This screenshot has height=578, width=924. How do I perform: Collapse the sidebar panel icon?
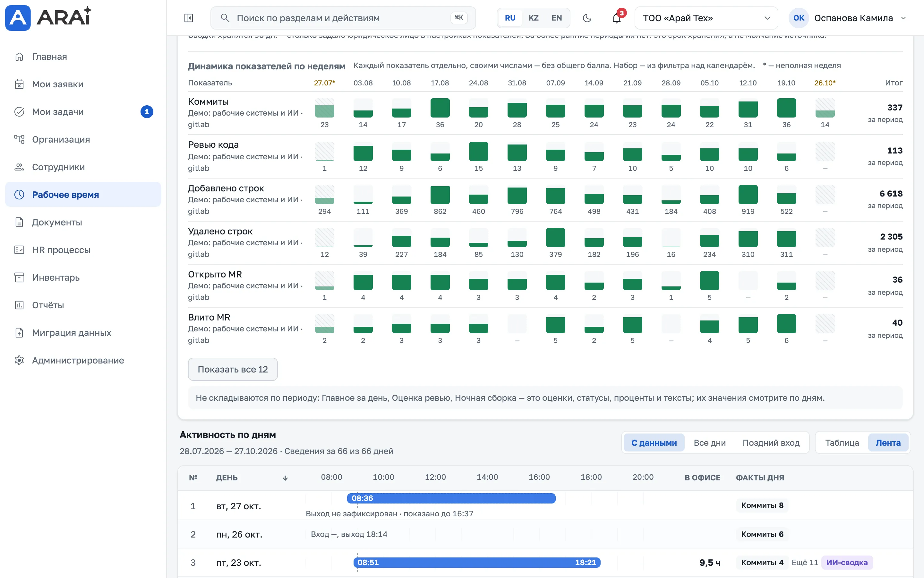tap(189, 18)
